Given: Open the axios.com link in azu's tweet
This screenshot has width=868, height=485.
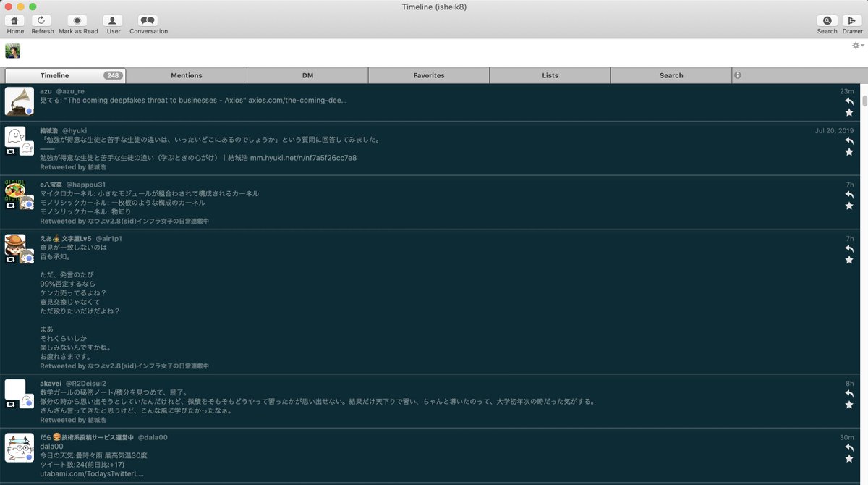Looking at the screenshot, I should pos(297,100).
